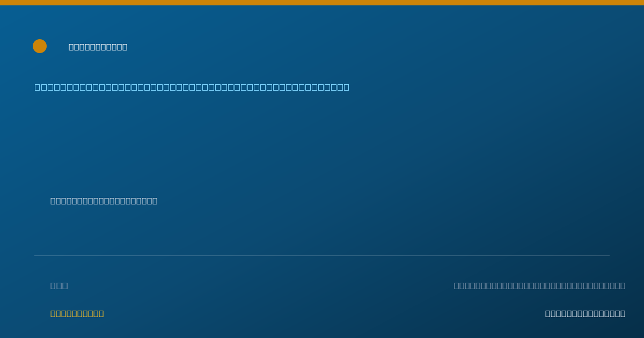Click the start of the long gray caption
The width and height of the screenshot is (644, 338).
point(457,286)
